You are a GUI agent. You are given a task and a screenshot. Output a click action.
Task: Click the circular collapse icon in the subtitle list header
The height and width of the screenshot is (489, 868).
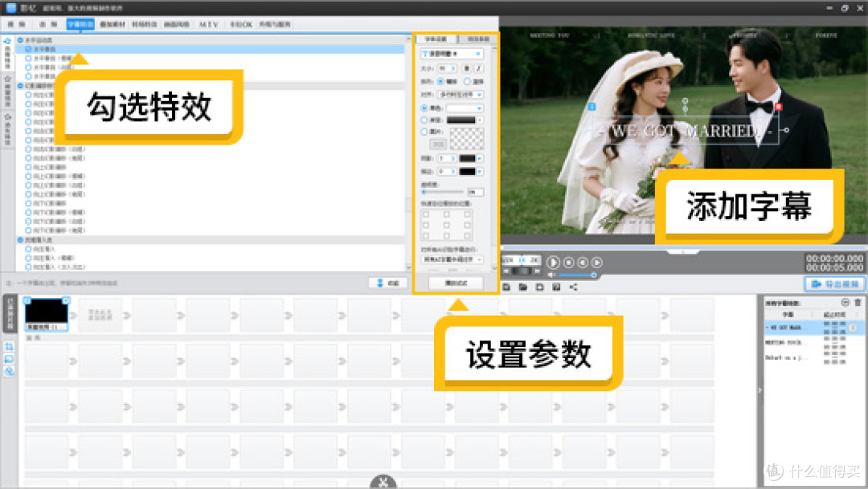845,303
